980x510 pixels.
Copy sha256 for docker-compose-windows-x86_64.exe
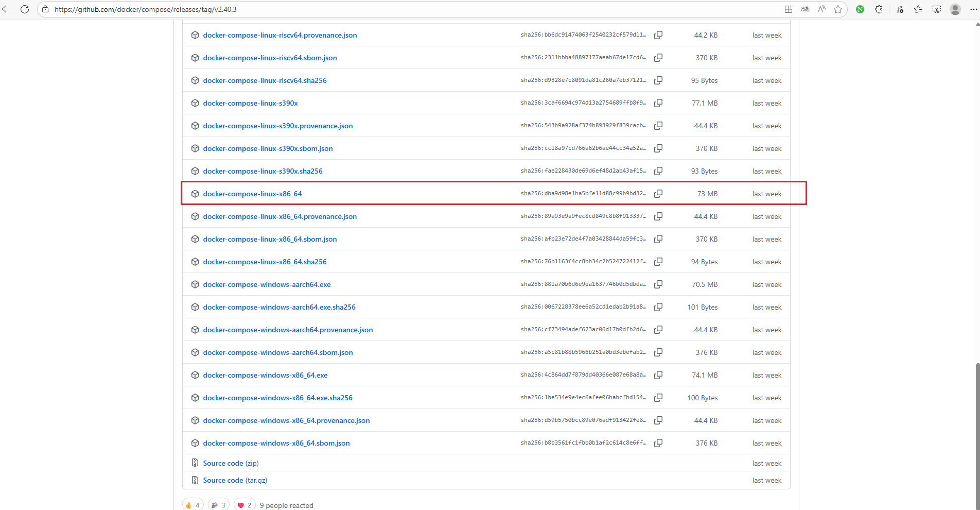[658, 375]
